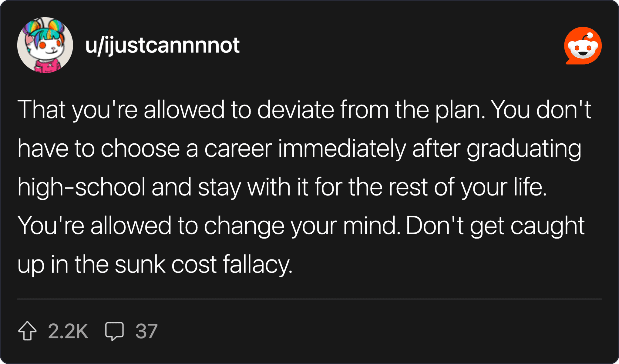The image size is (619, 364).
Task: Click the word "career" in the post
Action: pyautogui.click(x=238, y=148)
